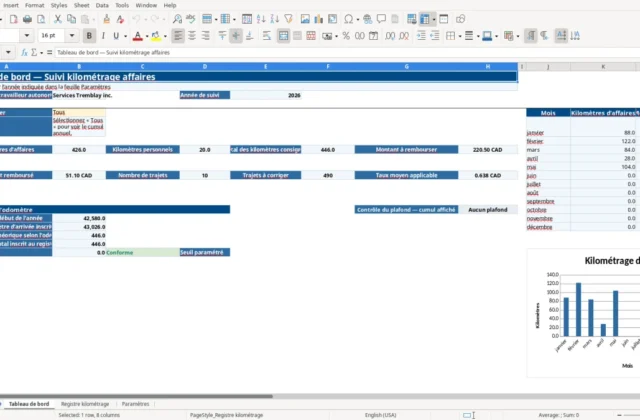Insert a hyperlink with the globe icon

click(367, 19)
